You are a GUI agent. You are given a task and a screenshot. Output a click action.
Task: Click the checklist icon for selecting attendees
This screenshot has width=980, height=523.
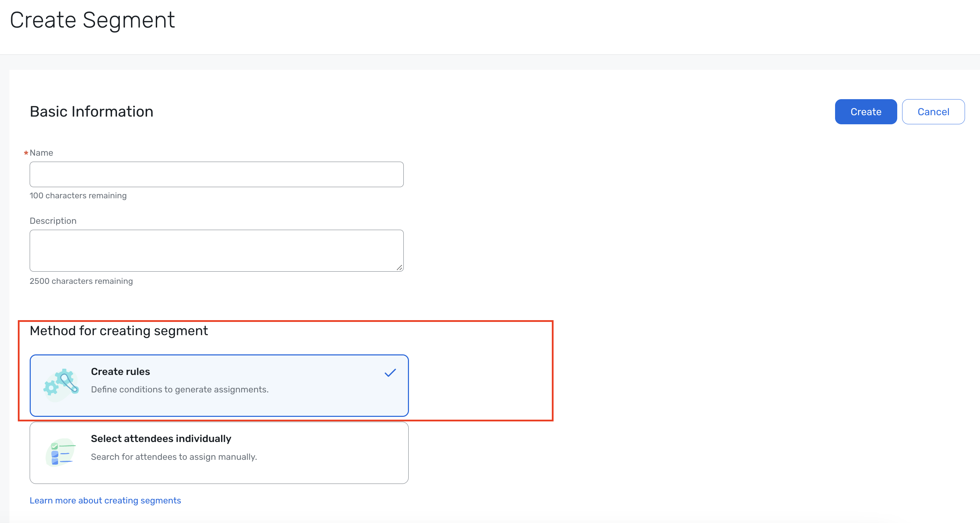(61, 452)
